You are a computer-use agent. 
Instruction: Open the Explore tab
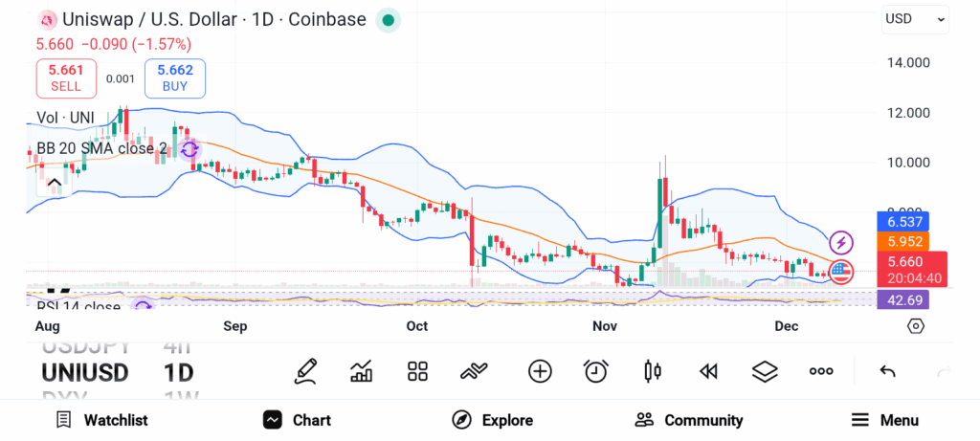click(492, 420)
